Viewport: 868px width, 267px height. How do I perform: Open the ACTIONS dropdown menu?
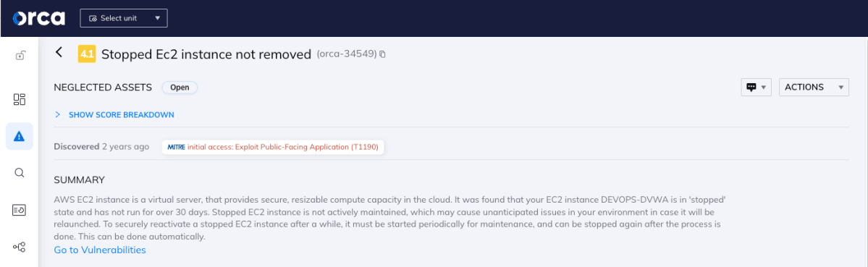(x=814, y=88)
